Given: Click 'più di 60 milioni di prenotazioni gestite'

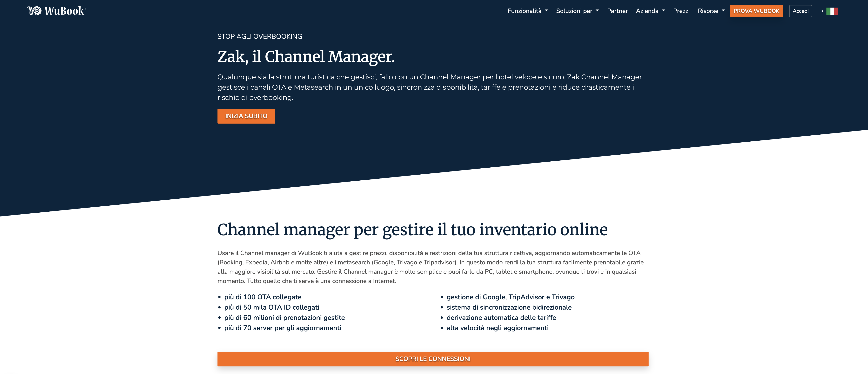Looking at the screenshot, I should point(284,317).
